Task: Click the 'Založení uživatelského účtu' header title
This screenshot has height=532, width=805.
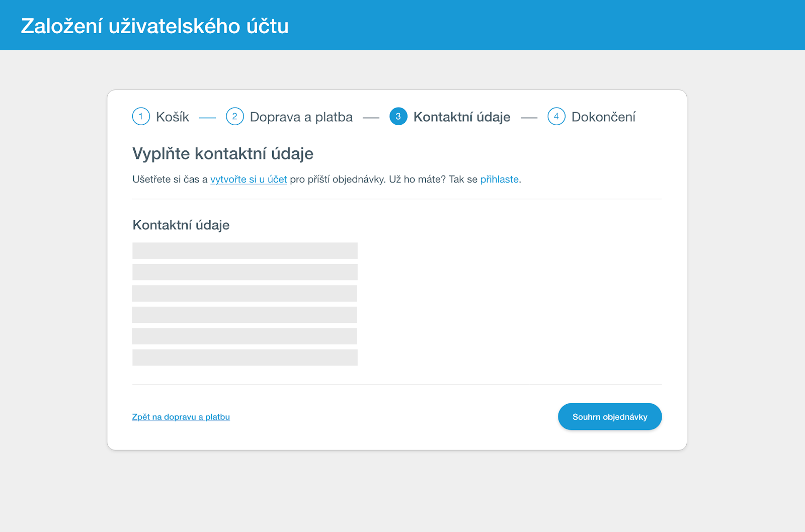Action: pos(155,26)
